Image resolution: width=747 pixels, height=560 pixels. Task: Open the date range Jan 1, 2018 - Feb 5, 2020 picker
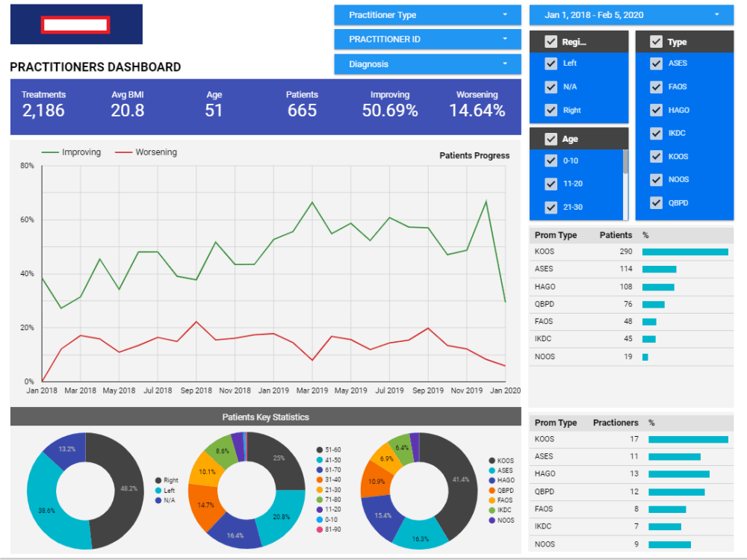(631, 15)
